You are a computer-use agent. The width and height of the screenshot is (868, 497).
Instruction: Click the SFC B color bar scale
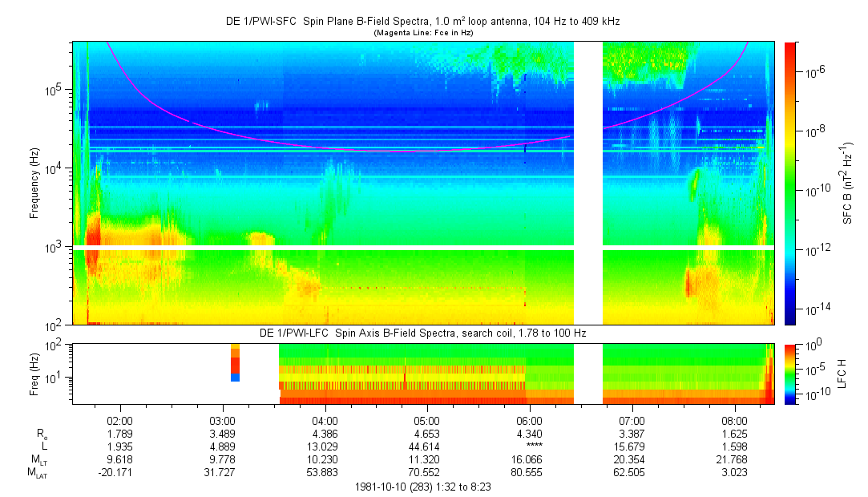click(790, 183)
